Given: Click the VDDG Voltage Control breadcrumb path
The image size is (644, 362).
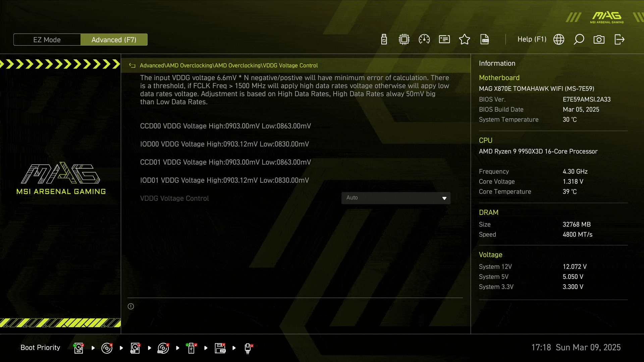Looking at the screenshot, I should click(x=229, y=66).
